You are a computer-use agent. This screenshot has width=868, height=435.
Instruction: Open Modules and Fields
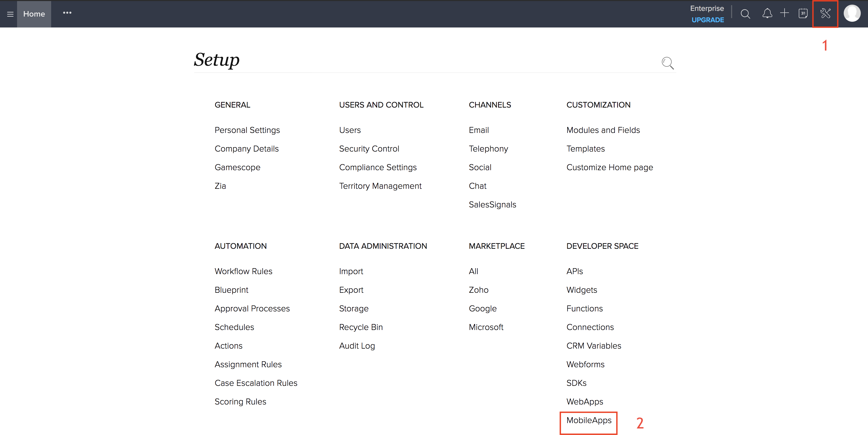pyautogui.click(x=603, y=130)
